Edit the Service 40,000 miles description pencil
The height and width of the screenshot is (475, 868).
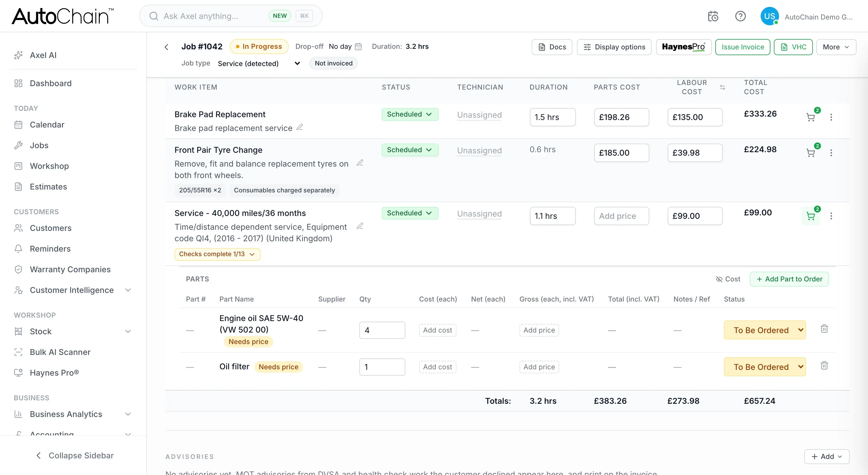click(x=360, y=226)
